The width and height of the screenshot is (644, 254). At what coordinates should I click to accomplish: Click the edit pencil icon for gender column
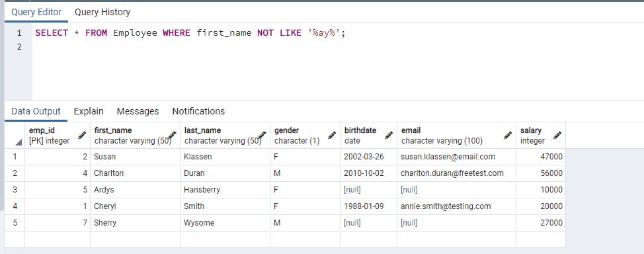[332, 135]
